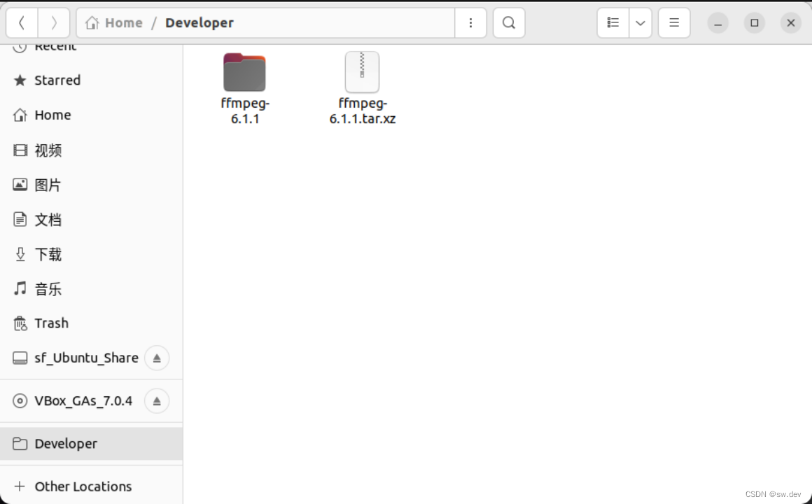Click the Home breadcrumb in path bar

pyautogui.click(x=123, y=23)
